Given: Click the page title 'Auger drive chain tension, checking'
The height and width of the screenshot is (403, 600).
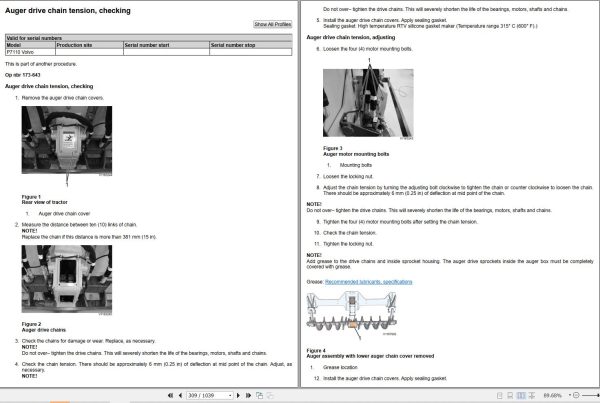Looking at the screenshot, I should [68, 11].
